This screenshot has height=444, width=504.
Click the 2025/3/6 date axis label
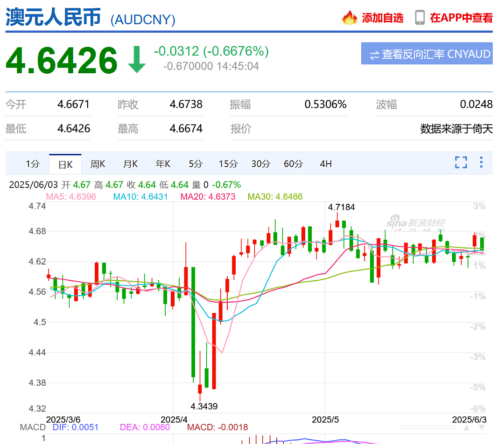coord(63,420)
